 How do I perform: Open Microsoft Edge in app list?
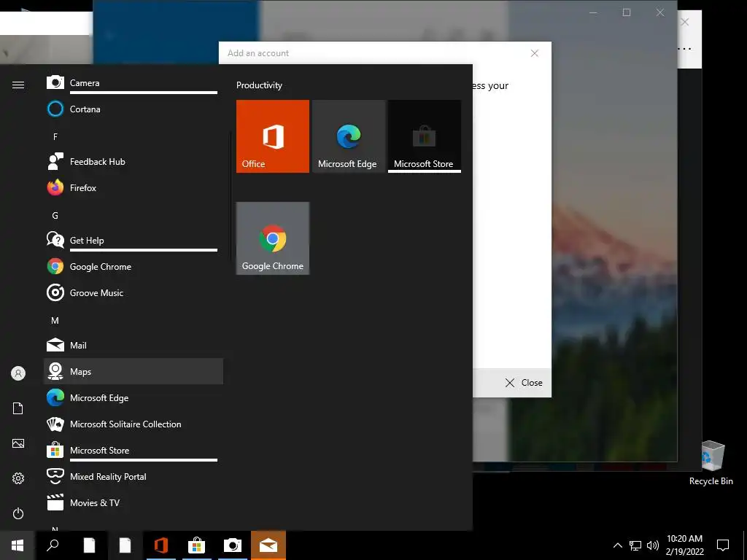coord(133,397)
